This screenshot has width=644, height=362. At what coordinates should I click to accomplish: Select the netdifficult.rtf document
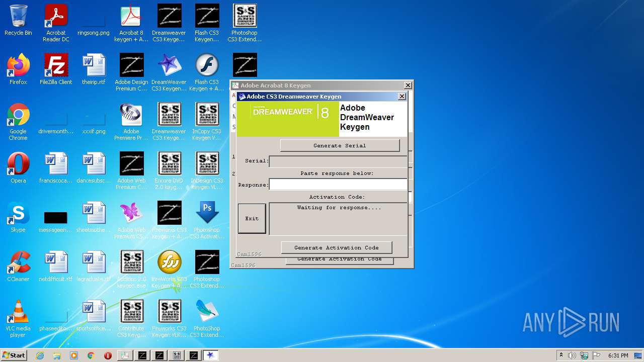coord(56,266)
